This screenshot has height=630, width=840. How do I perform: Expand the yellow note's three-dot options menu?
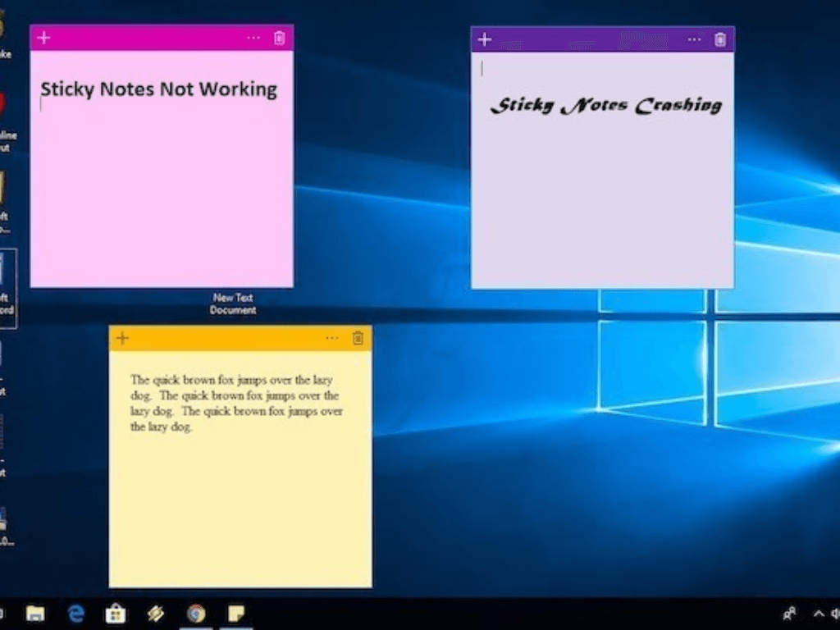click(x=331, y=338)
